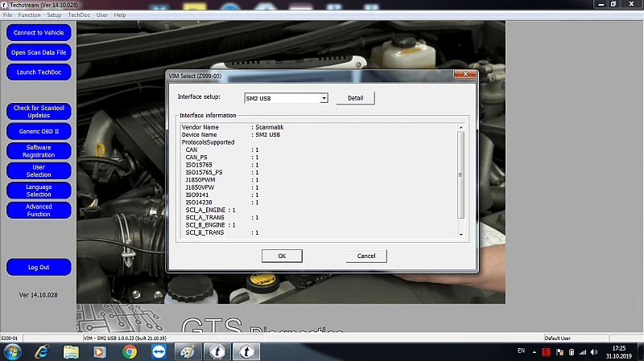Open the File menu
The image size is (644, 361).
[7, 14]
